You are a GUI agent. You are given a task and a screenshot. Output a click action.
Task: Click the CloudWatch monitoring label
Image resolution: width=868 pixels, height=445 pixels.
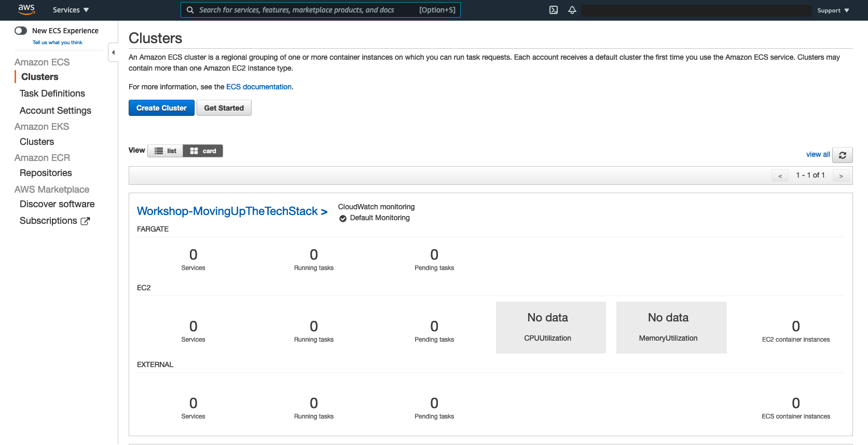(376, 207)
